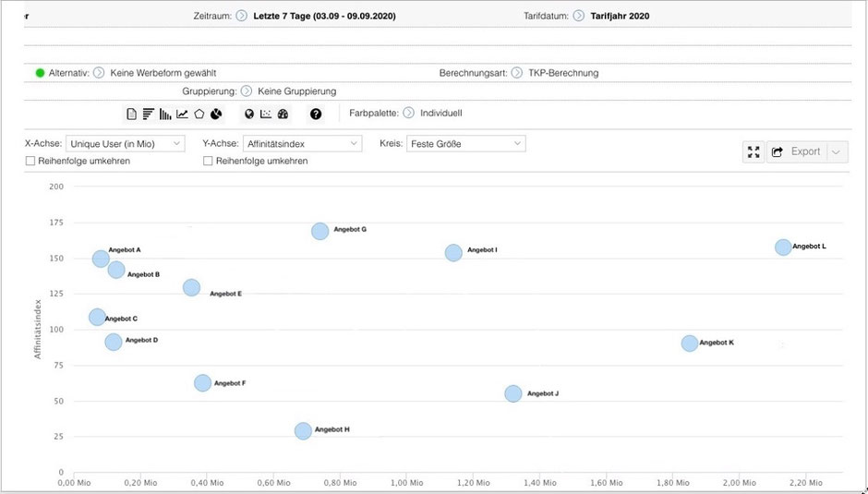868x494 pixels.
Task: Select the line chart view icon
Action: [182, 114]
